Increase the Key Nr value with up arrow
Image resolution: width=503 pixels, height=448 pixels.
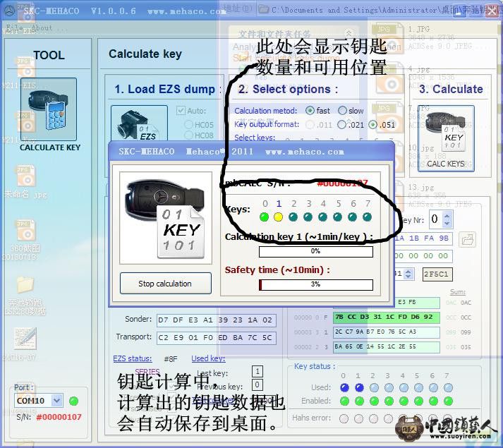(x=447, y=216)
